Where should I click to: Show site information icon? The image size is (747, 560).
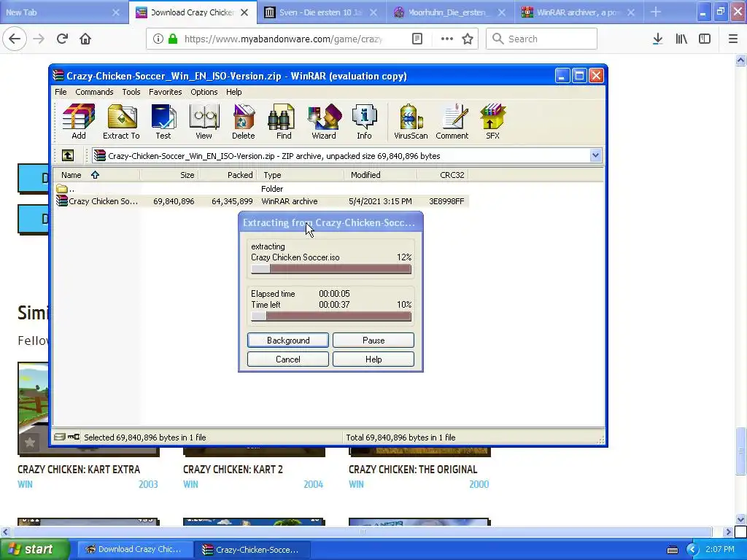click(158, 39)
